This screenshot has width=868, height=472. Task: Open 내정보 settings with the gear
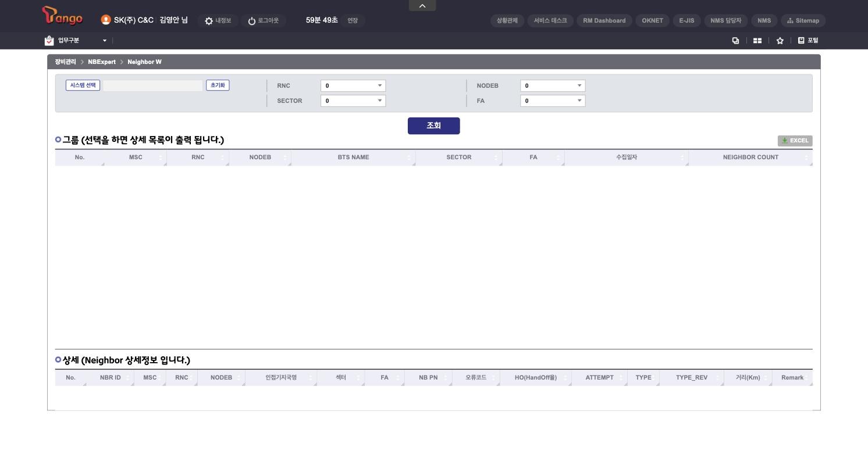coord(218,21)
